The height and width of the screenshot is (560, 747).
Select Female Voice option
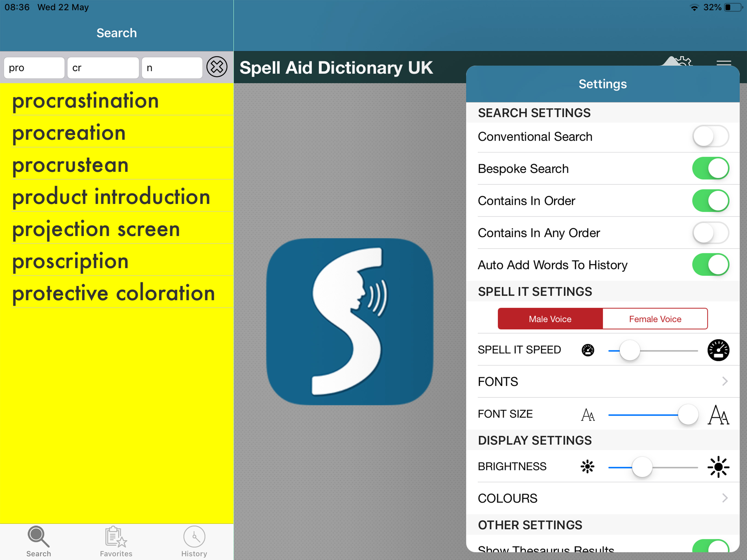655,319
